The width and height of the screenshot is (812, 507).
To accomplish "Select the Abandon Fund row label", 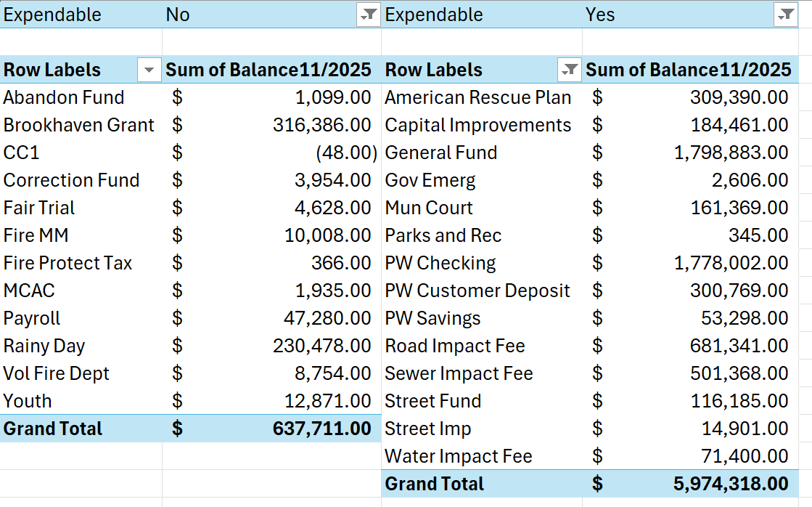I will [x=64, y=97].
